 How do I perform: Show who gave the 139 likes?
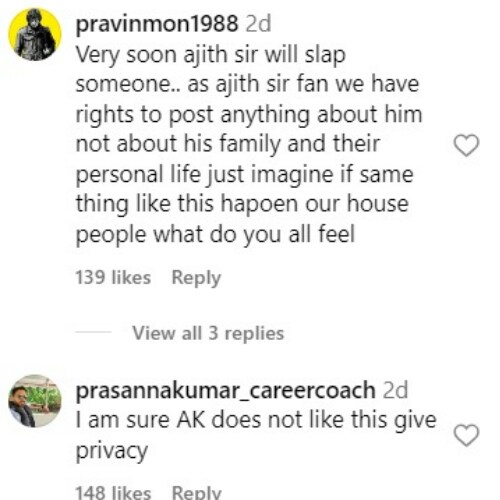(x=113, y=277)
